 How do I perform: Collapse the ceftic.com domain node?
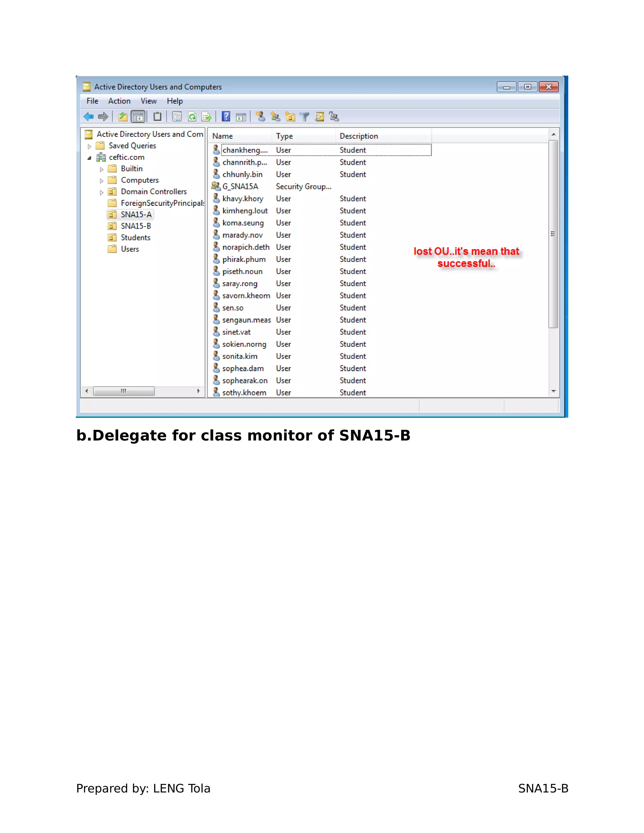coord(89,157)
